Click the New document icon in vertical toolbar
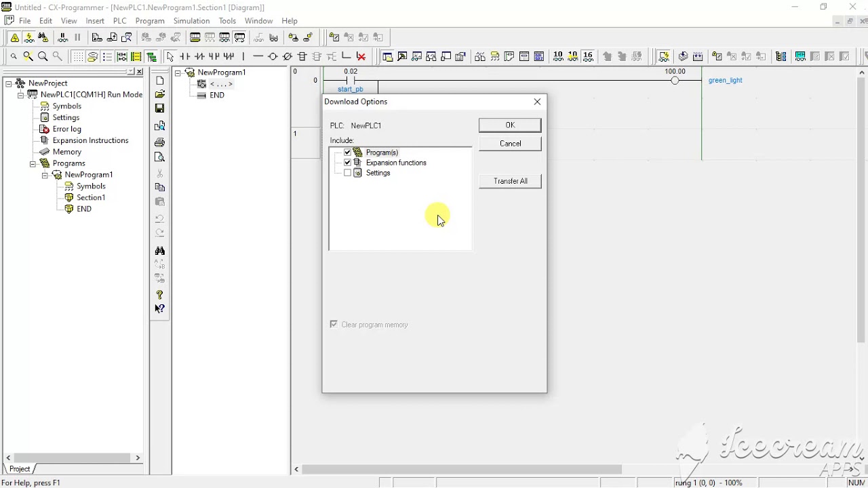This screenshot has height=488, width=868. click(160, 81)
